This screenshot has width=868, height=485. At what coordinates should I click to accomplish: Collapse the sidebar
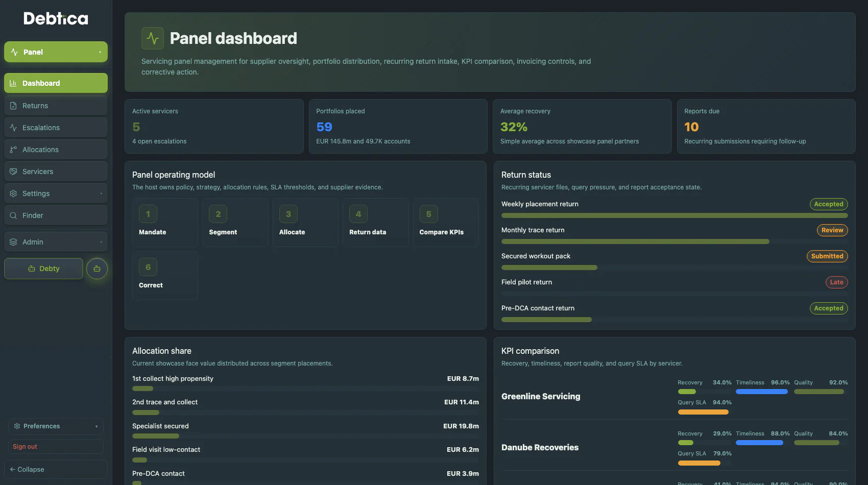56,470
